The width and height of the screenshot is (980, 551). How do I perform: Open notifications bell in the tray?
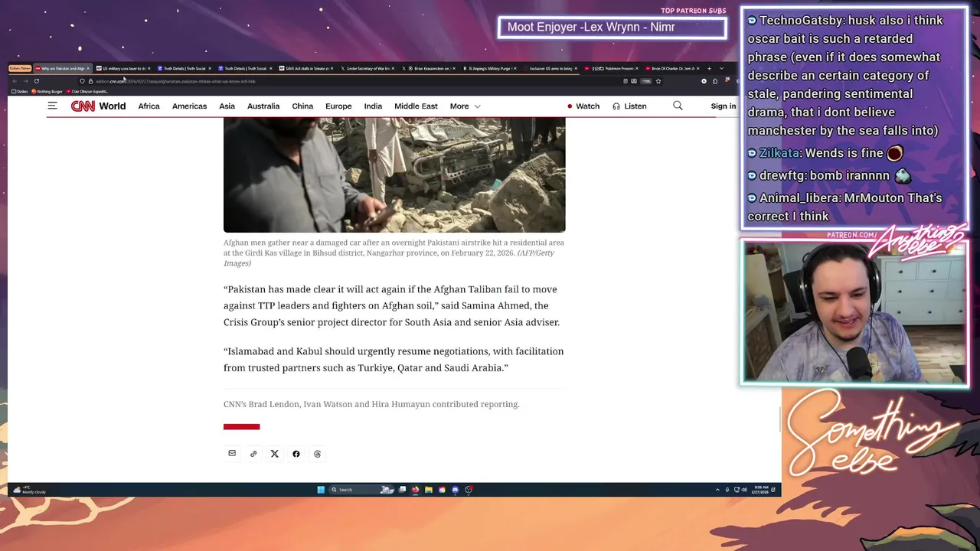click(x=773, y=490)
